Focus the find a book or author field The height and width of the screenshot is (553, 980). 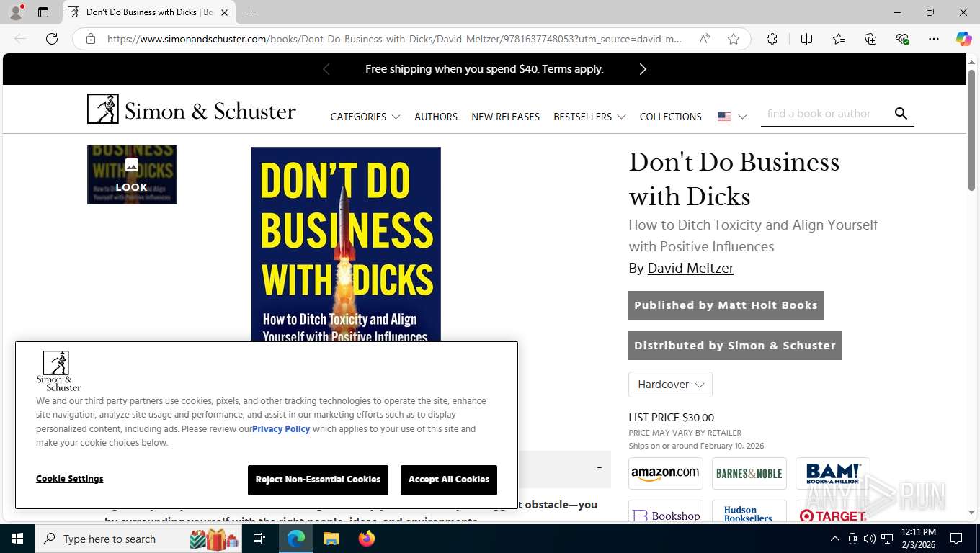[x=825, y=114]
